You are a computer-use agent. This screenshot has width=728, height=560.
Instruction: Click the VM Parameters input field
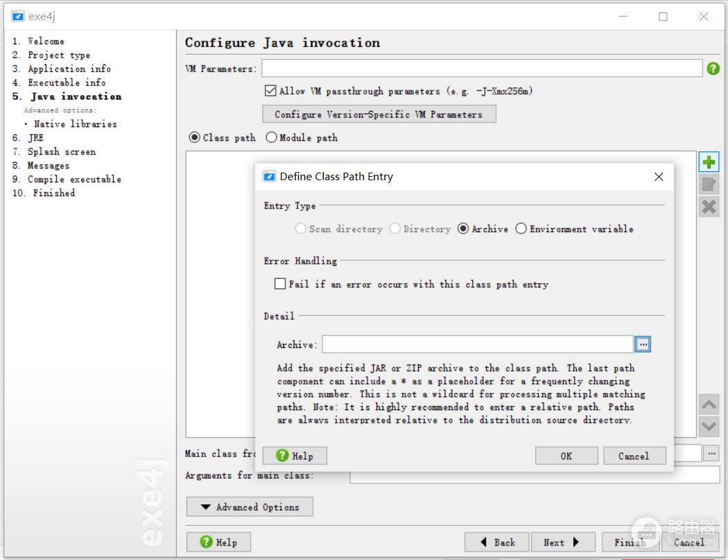pyautogui.click(x=482, y=68)
